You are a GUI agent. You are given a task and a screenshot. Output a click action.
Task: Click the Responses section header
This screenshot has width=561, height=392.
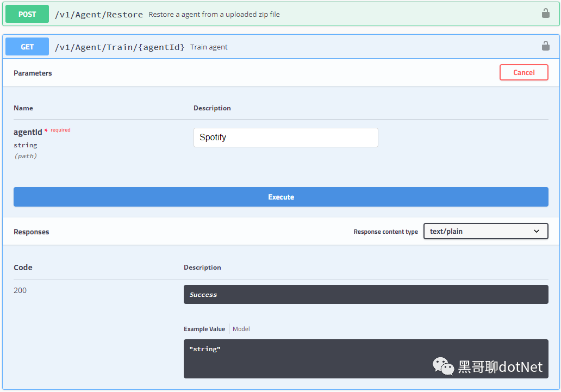32,232
